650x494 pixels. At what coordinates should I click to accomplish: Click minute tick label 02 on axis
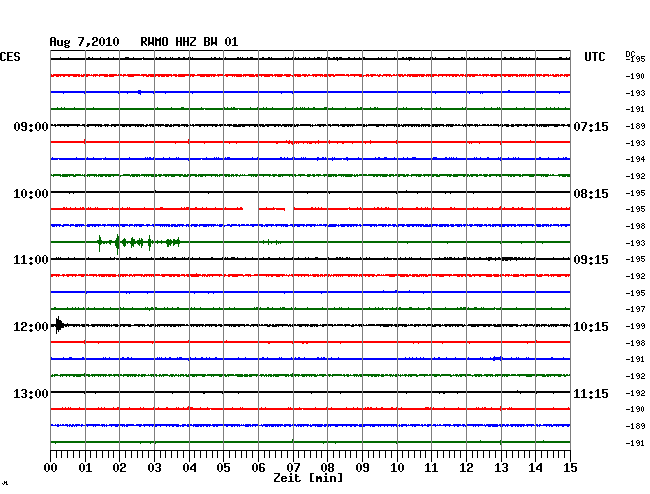click(x=119, y=468)
